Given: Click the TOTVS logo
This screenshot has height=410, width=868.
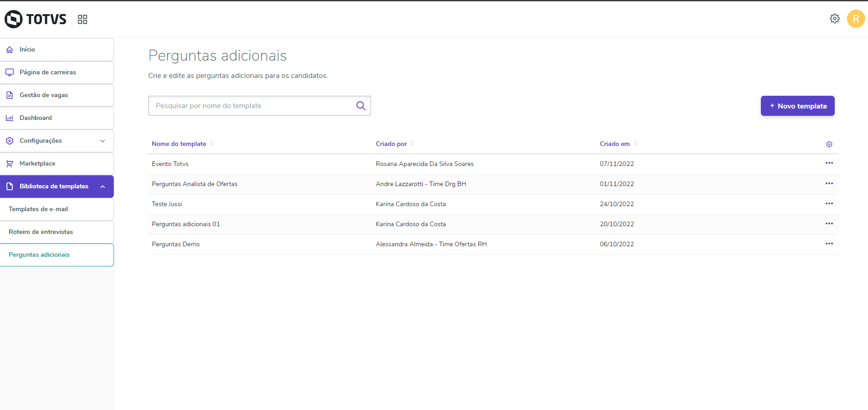Looking at the screenshot, I should click(x=36, y=19).
